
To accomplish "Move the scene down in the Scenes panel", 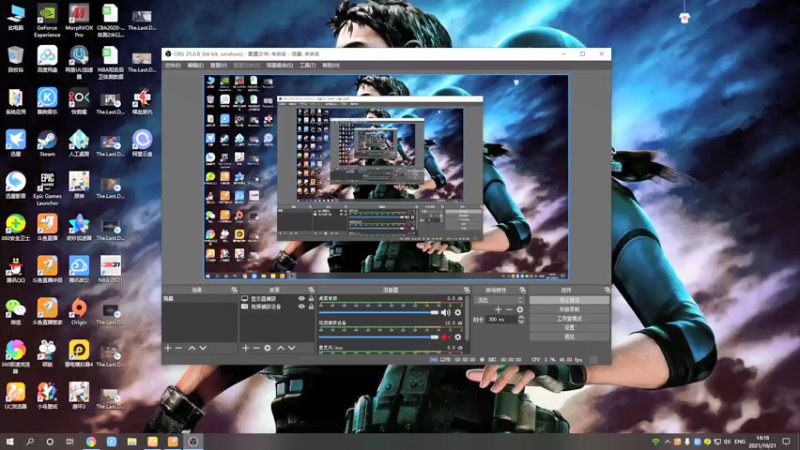I will tap(203, 348).
